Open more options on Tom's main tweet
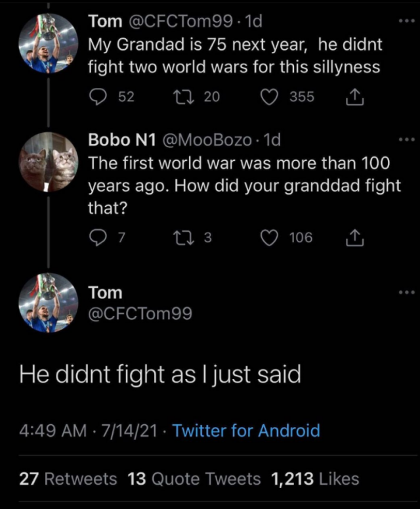 pyautogui.click(x=407, y=292)
